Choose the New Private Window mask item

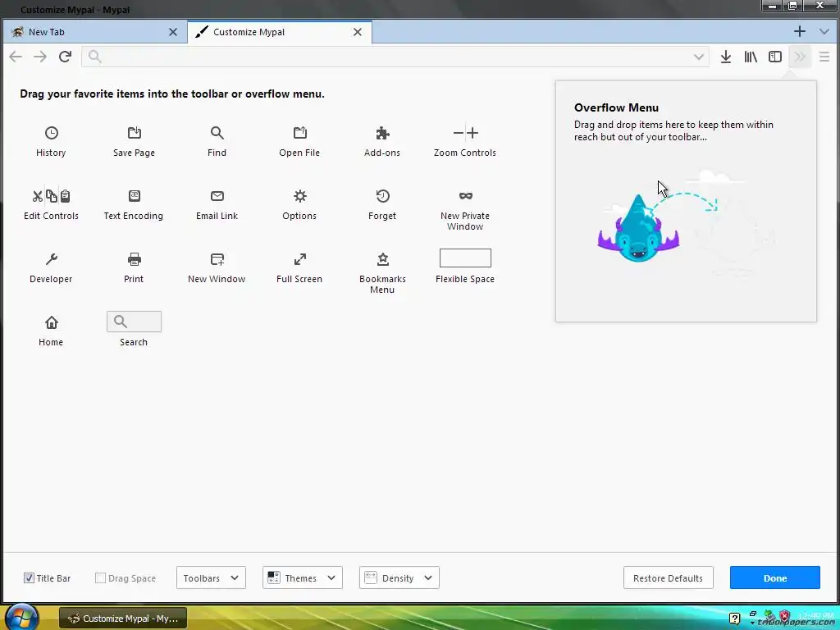(x=465, y=210)
